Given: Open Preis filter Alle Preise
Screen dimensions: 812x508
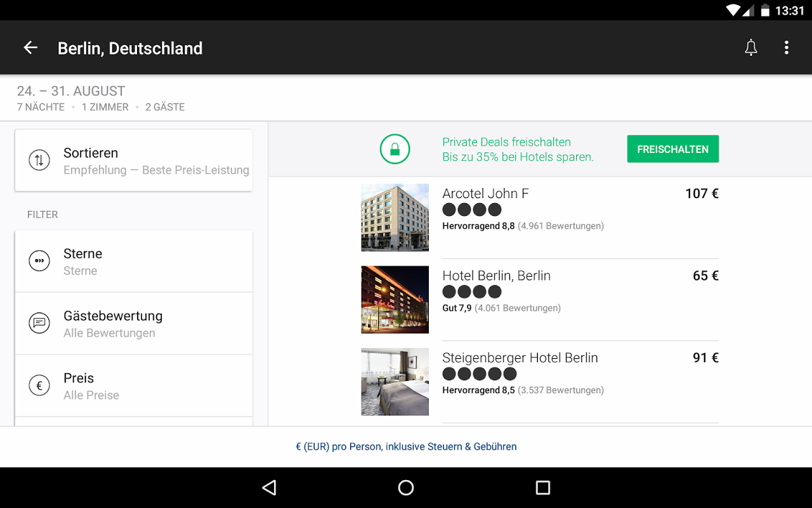Looking at the screenshot, I should [134, 385].
